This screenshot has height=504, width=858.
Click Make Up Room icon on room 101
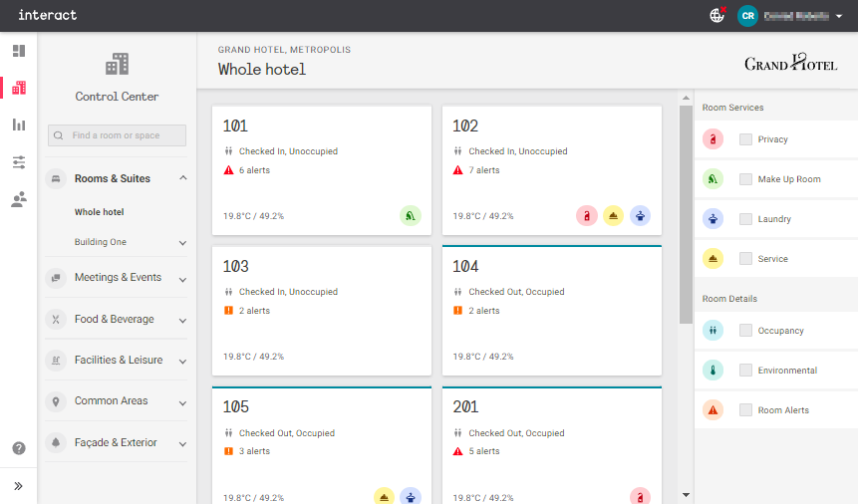pyautogui.click(x=411, y=215)
